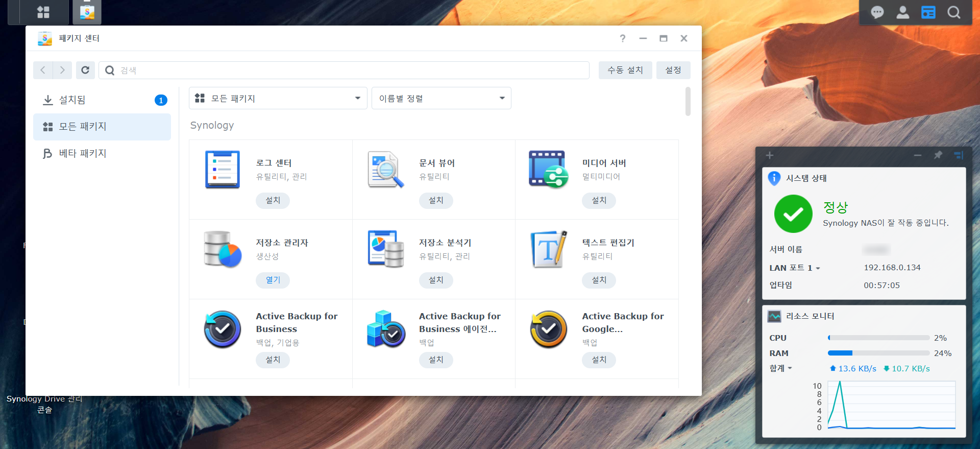Image resolution: width=980 pixels, height=449 pixels.
Task: Click the 리소스 모니터 widget icon
Action: tap(774, 316)
